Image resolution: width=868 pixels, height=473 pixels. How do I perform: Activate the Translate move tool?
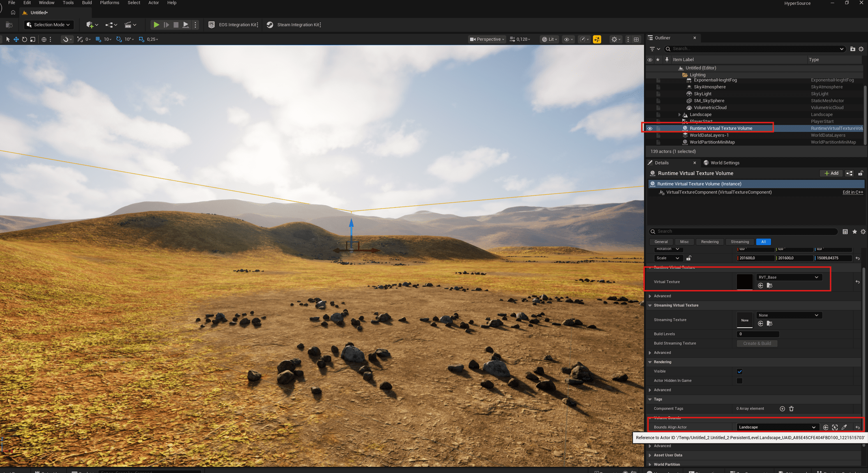coord(16,39)
